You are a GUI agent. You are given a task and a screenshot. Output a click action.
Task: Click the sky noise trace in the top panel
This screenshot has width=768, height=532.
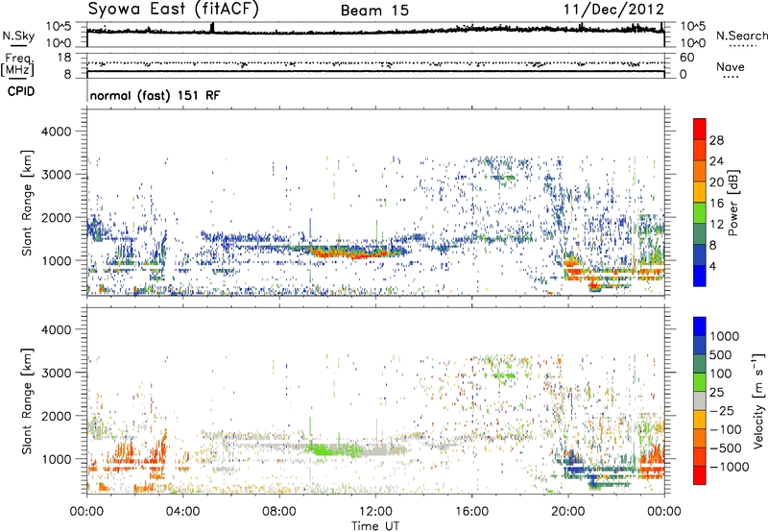point(375,32)
